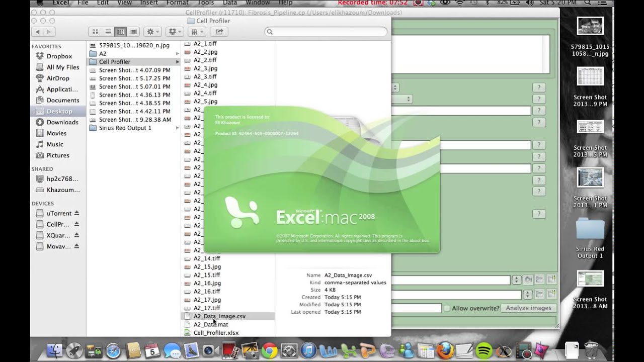Image resolution: width=644 pixels, height=362 pixels.
Task: Go back in Finder history
Action: coord(37,32)
